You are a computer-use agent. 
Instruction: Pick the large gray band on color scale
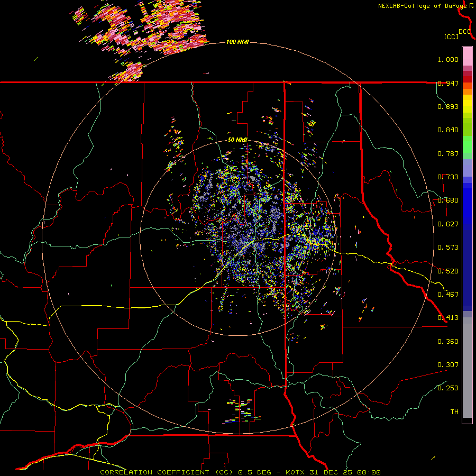[467, 368]
